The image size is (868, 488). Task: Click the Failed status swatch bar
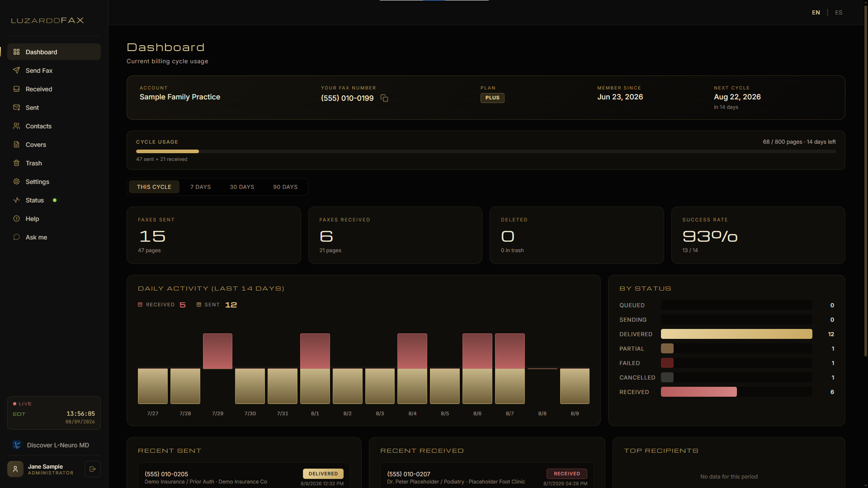pos(667,363)
